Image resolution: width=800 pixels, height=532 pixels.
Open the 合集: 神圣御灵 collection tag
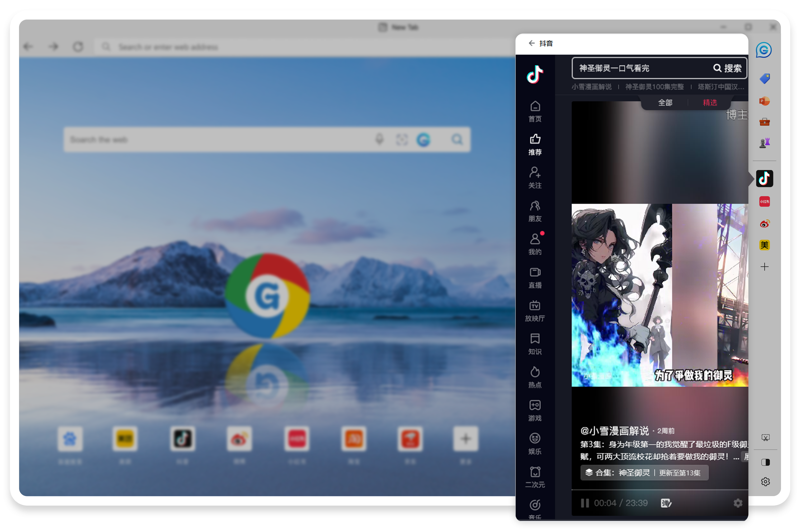(x=644, y=473)
